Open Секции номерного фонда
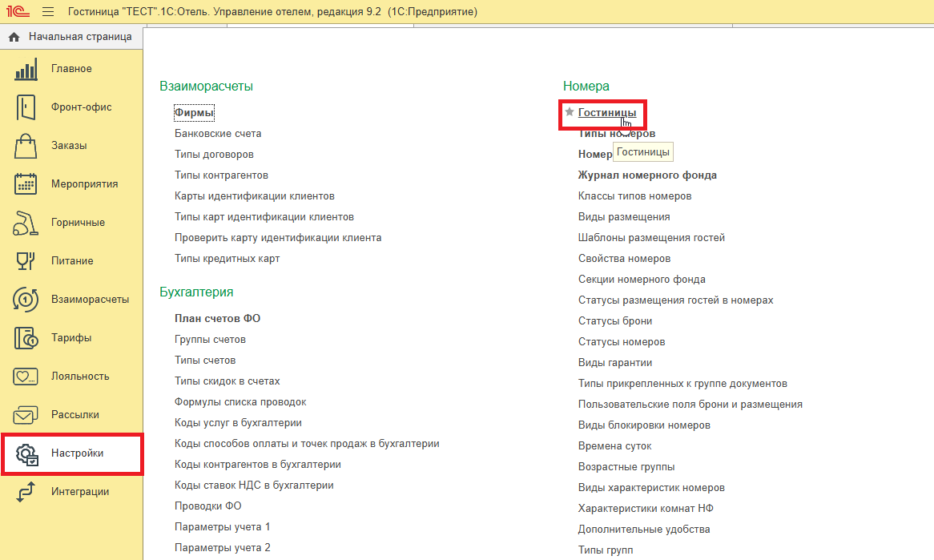The height and width of the screenshot is (560, 934). click(x=642, y=280)
